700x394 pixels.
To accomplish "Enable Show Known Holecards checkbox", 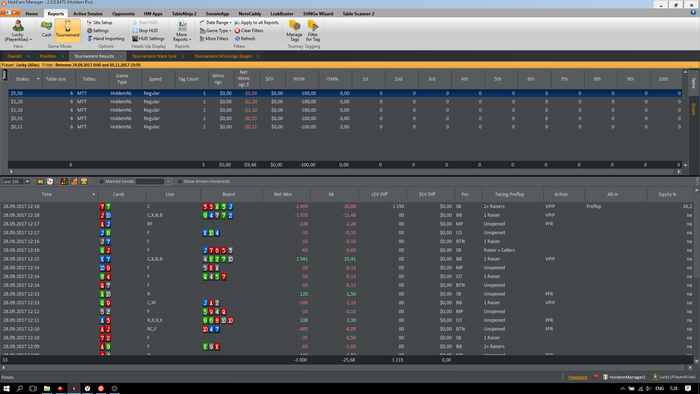I will pos(180,182).
